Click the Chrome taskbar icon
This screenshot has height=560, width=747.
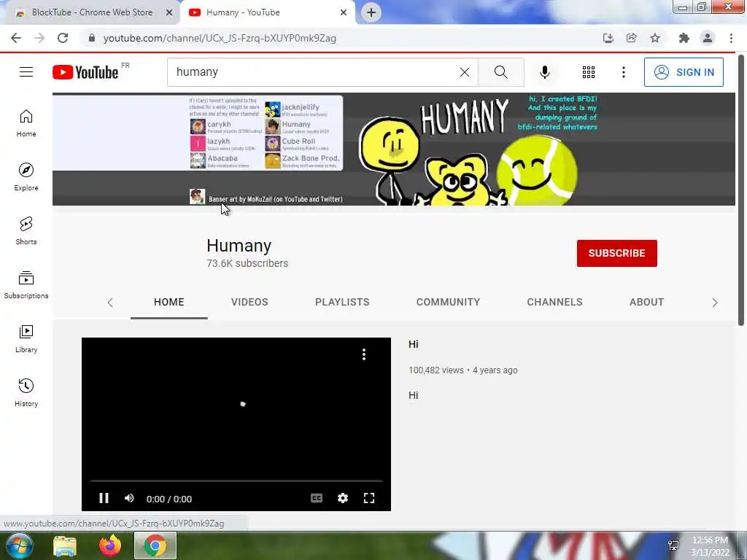point(155,545)
